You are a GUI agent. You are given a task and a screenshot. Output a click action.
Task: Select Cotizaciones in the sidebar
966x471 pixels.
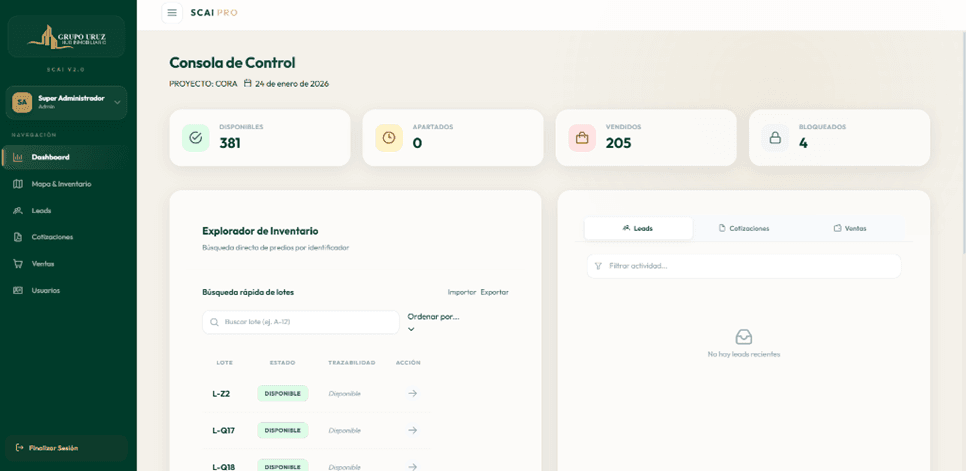[x=52, y=237]
